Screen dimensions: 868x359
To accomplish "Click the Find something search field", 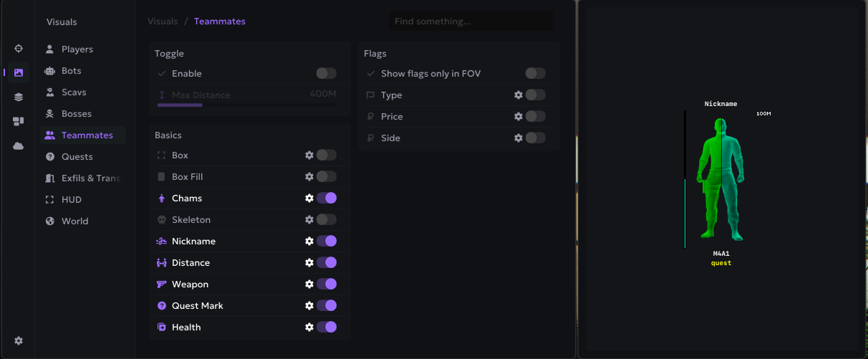I will coord(471,21).
